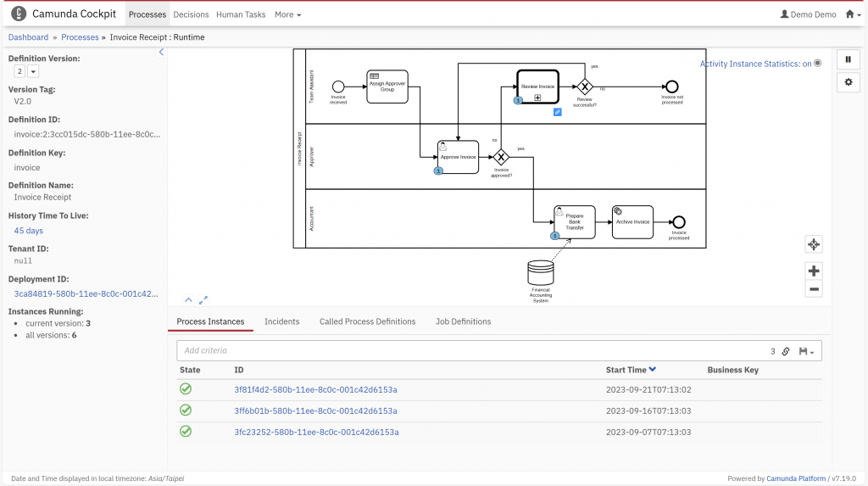
Task: Click the Review Invoice instance count badge
Action: (x=518, y=100)
